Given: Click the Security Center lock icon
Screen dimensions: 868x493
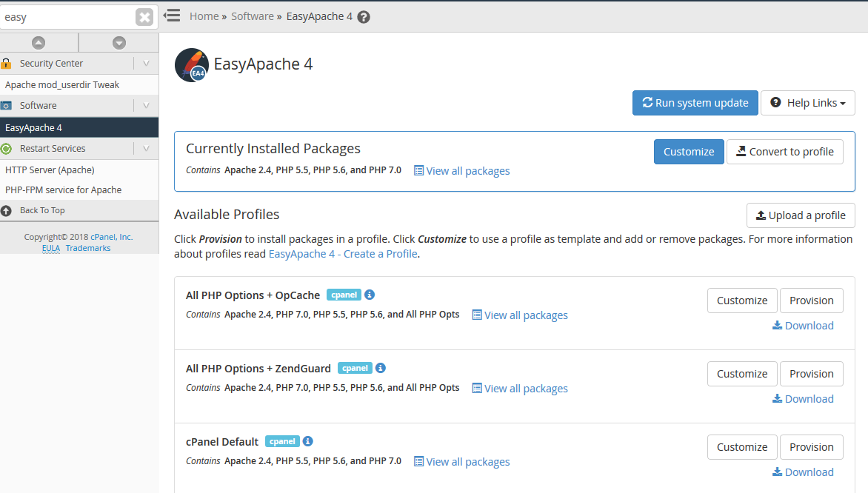Looking at the screenshot, I should pos(6,63).
